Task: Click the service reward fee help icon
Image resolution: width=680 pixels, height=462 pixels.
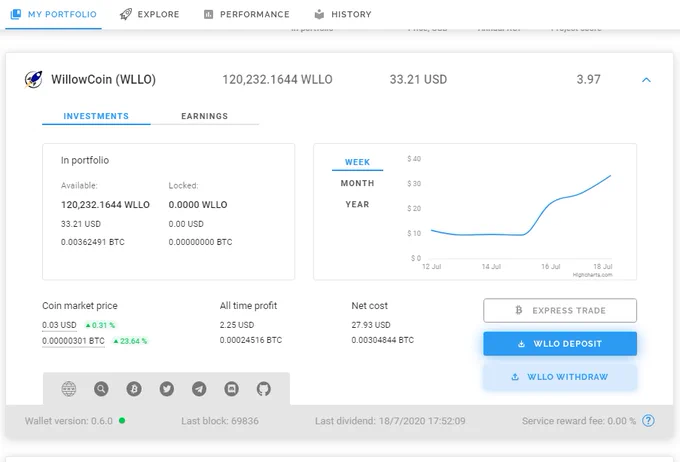Action: [648, 421]
